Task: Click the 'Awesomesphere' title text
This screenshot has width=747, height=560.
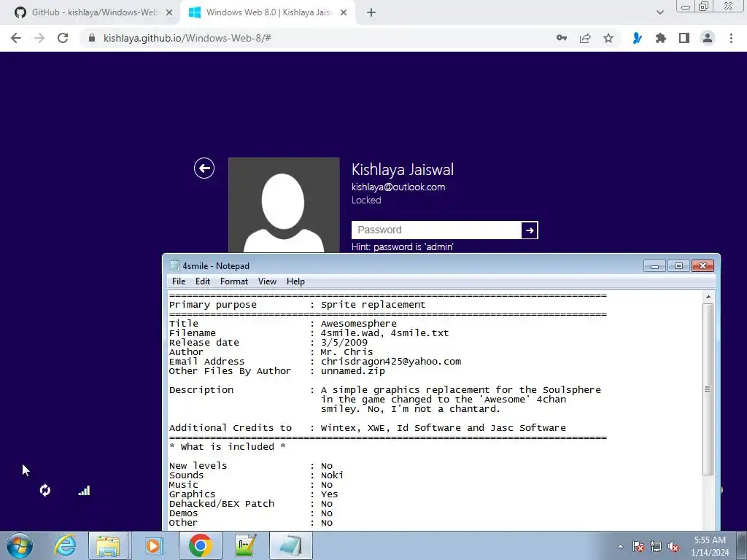Action: click(x=359, y=323)
